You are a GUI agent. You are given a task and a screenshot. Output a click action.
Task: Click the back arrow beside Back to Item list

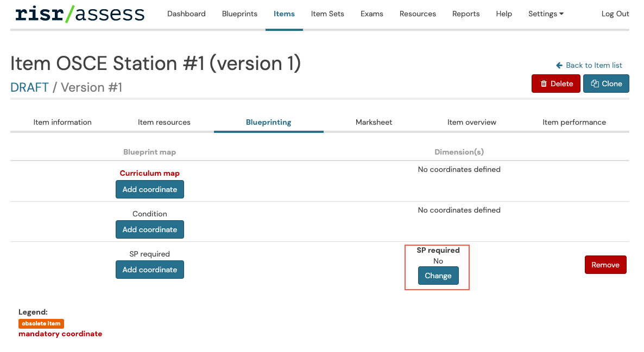(559, 65)
